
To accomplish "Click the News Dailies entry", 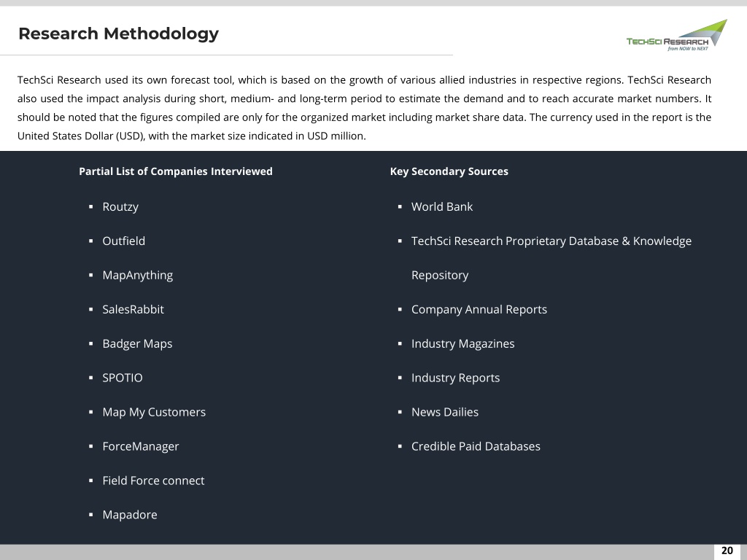I will click(444, 413).
